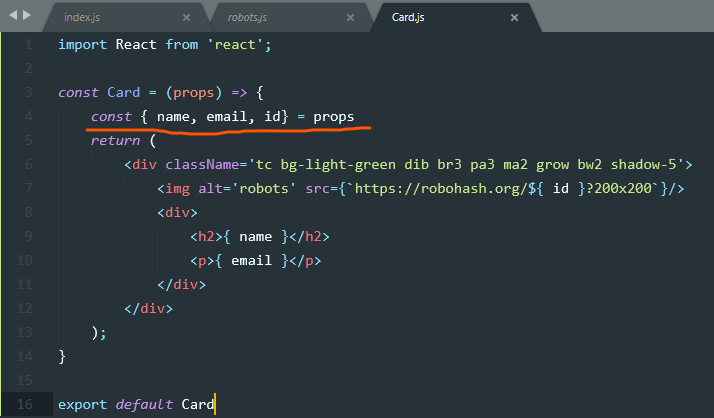Image resolution: width=714 pixels, height=418 pixels.
Task: Switch to the index.js tab
Action: tap(82, 17)
